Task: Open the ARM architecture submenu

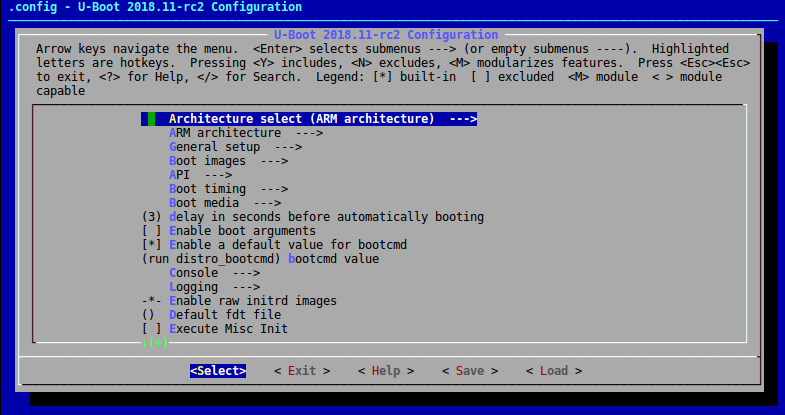Action: [246, 133]
